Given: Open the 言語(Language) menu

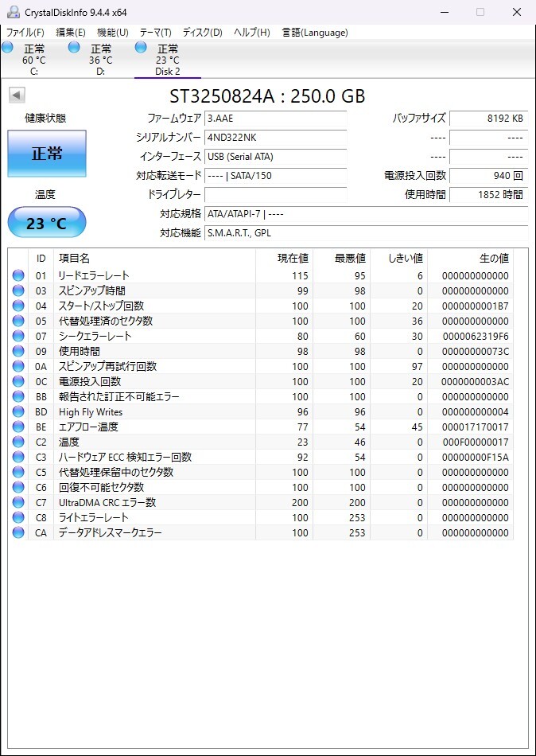Looking at the screenshot, I should [315, 33].
